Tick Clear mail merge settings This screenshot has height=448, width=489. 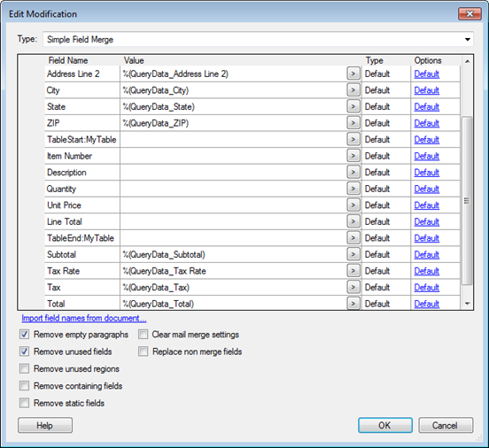tap(144, 335)
